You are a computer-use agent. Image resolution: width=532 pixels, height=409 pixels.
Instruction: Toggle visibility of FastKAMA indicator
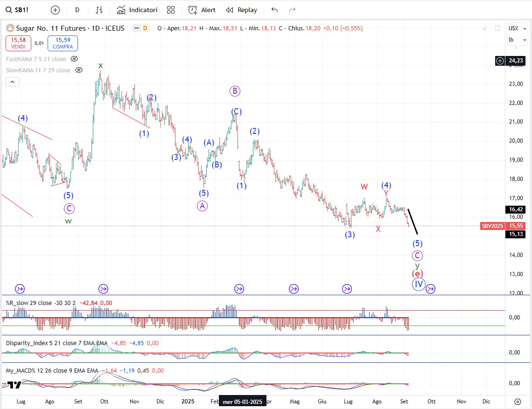[74, 59]
